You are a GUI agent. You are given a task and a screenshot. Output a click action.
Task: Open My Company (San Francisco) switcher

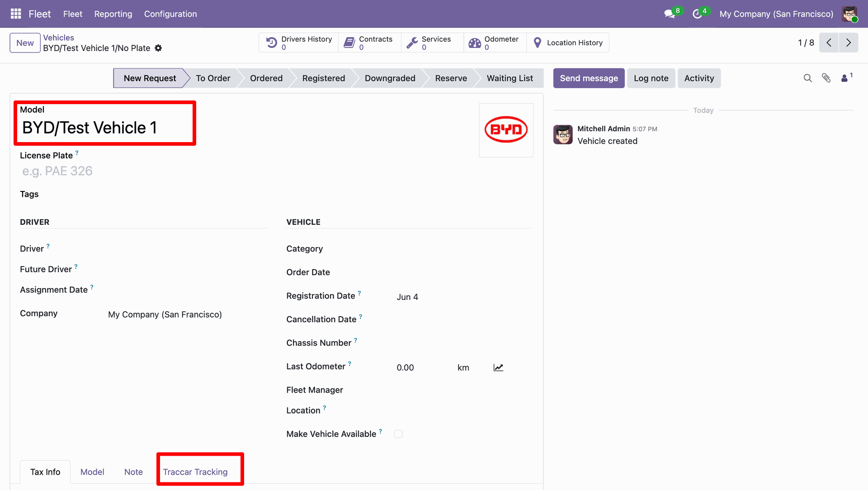776,14
